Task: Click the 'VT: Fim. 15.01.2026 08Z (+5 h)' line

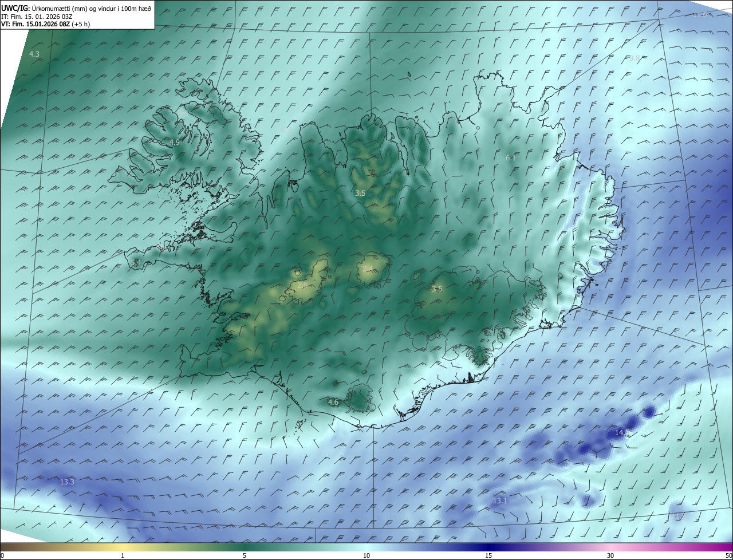Action: pyautogui.click(x=46, y=24)
